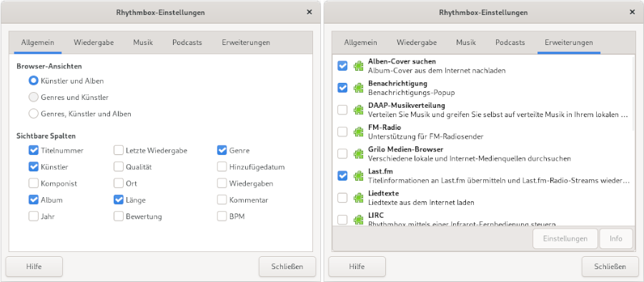Viewport: 644px width, 282px height.
Task: Select description 'Liedtexte aus dem Internet laden'
Action: tap(421, 203)
